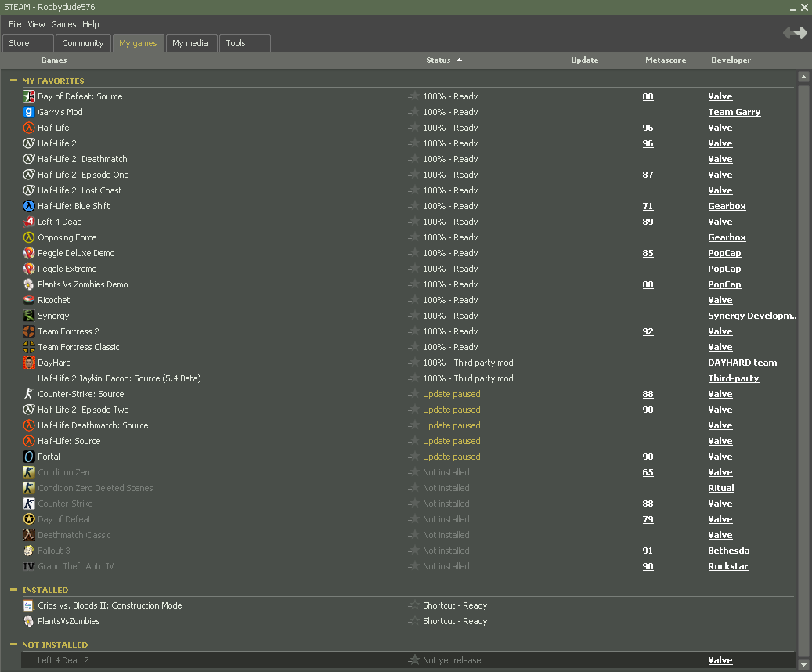The image size is (812, 672).
Task: Click the Day of Defeat star icon
Action: [x=29, y=519]
